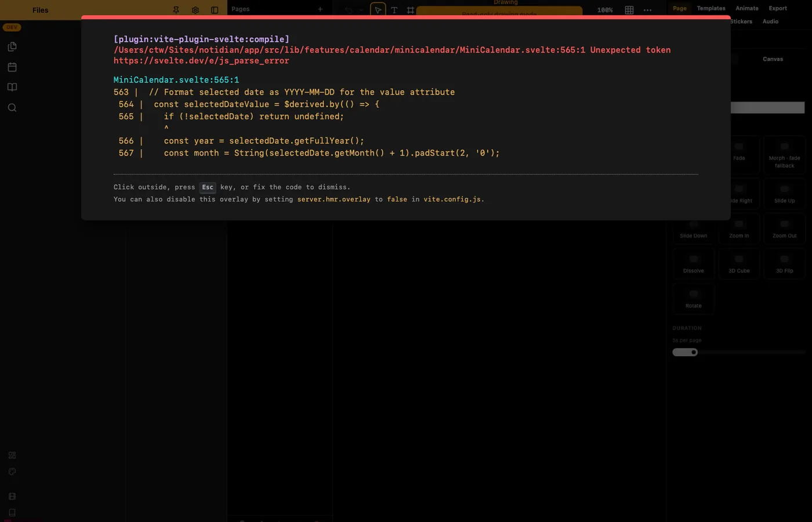Click the gray bar under Canvas
This screenshot has height=522, width=812.
tap(767, 107)
